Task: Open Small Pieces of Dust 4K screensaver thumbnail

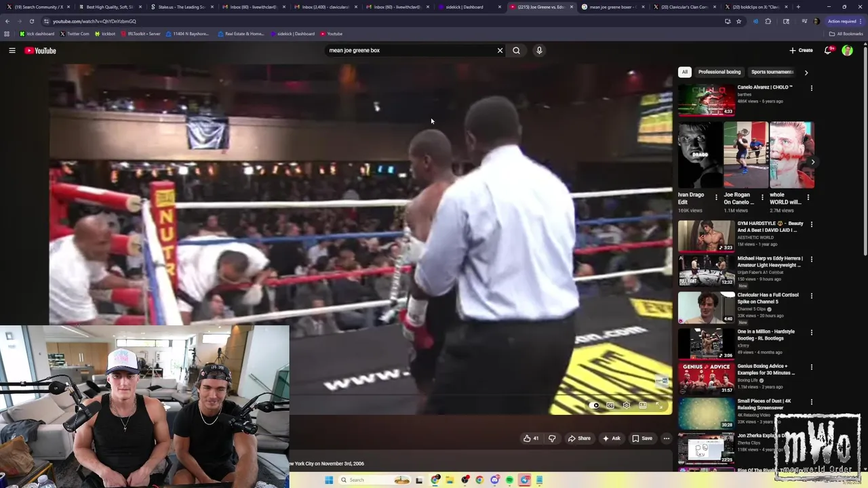Action: pyautogui.click(x=706, y=413)
